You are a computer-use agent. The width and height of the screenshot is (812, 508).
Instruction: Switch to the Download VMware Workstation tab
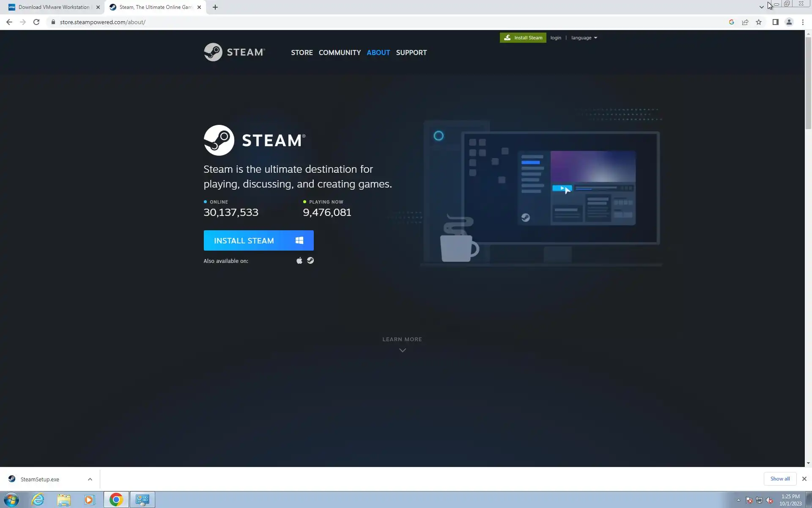(54, 7)
